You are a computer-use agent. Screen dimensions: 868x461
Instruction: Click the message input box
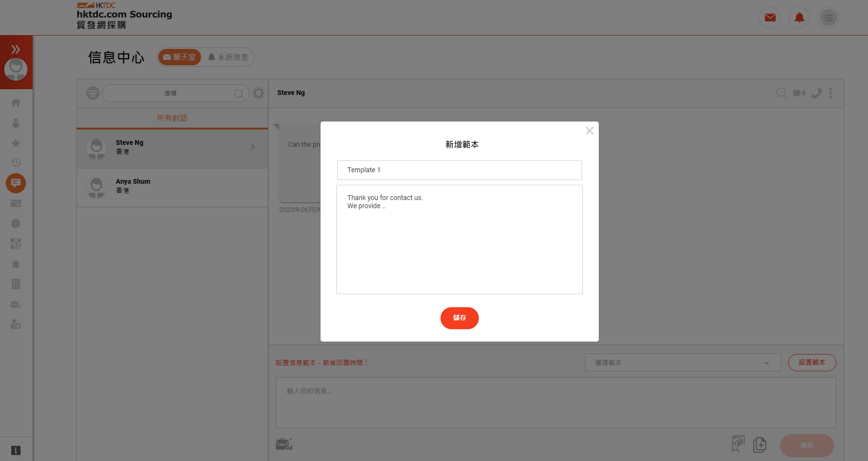coord(556,402)
